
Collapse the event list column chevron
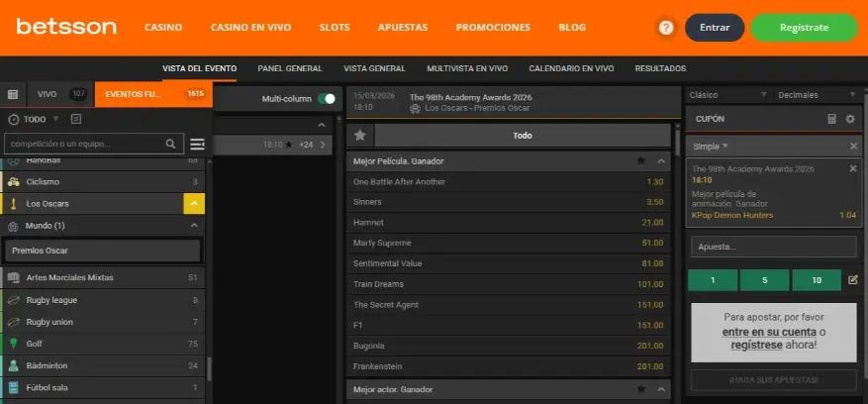[322, 125]
